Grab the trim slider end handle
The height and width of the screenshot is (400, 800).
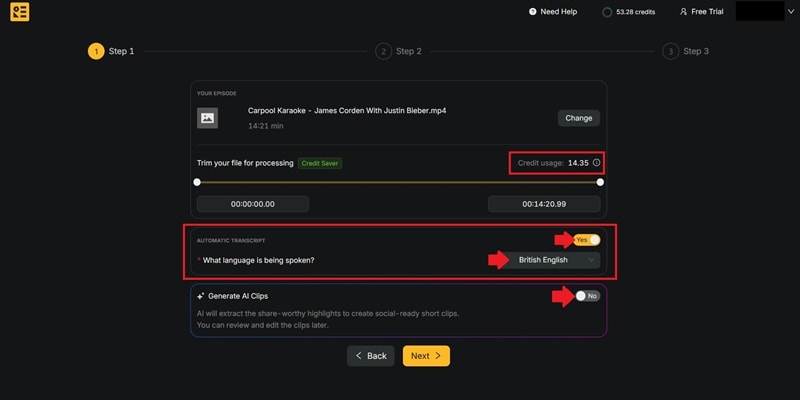(x=600, y=182)
